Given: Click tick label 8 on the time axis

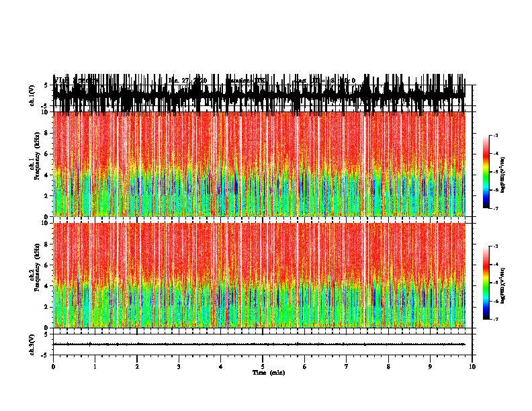Looking at the screenshot, I should tap(388, 367).
